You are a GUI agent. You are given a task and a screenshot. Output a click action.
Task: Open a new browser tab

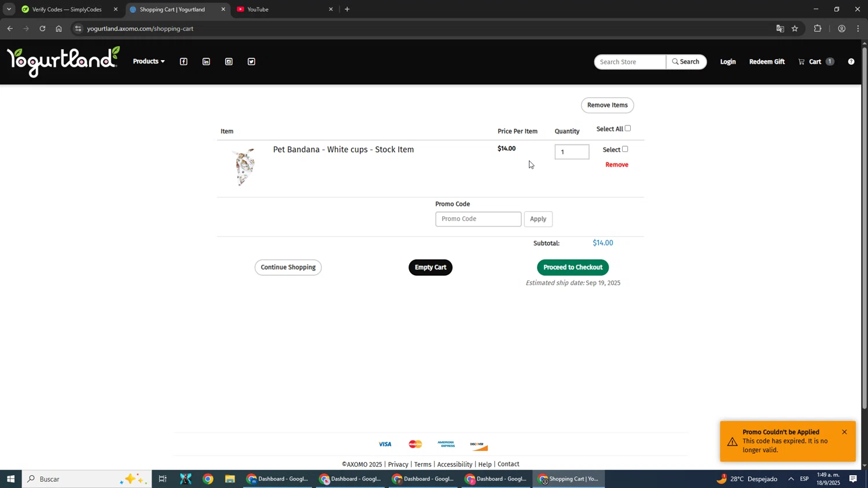pos(347,9)
